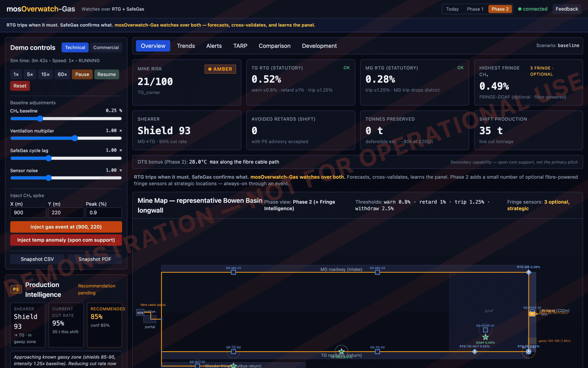
Task: Select the Today phase view
Action: 452,9
